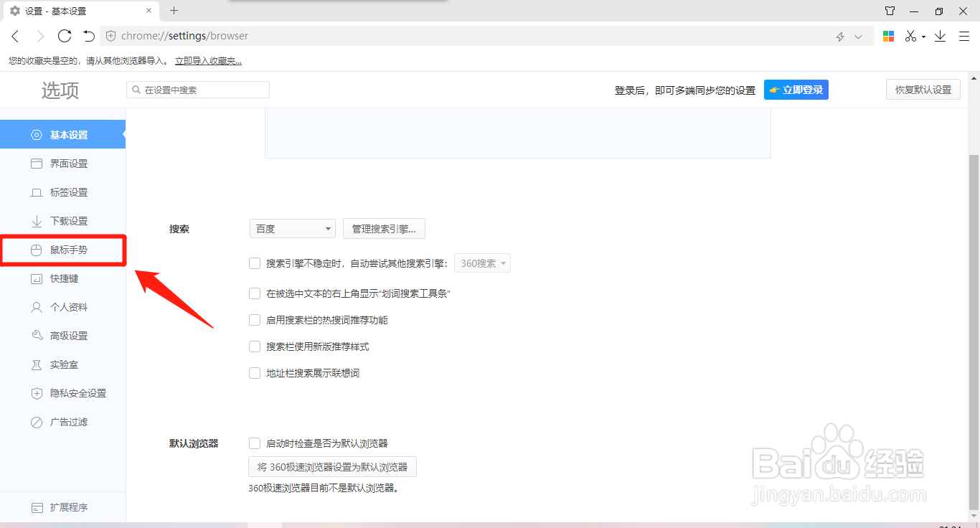980x528 pixels.
Task: Click the 标签设置 tab-shape icon
Action: tap(37, 192)
